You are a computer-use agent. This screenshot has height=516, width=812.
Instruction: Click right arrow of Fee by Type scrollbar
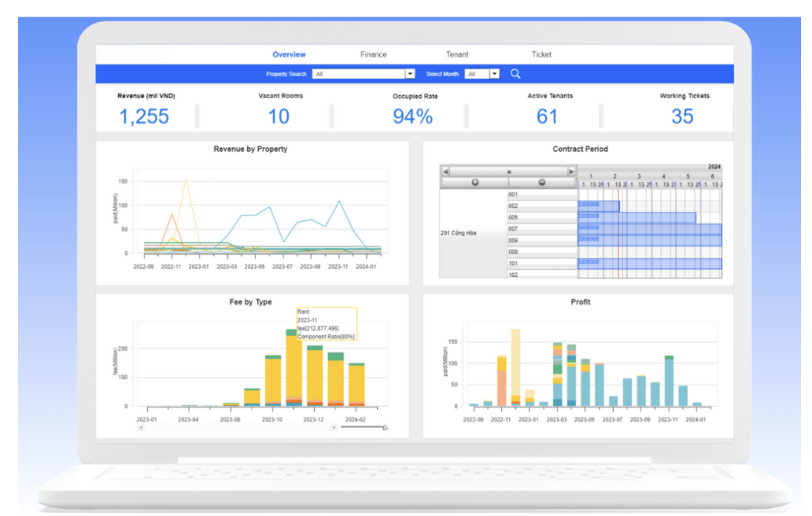click(x=334, y=428)
